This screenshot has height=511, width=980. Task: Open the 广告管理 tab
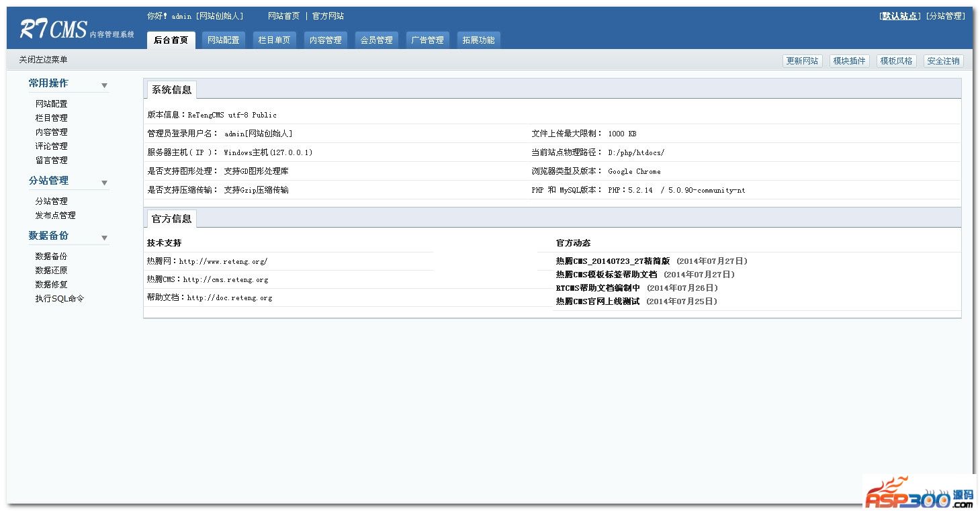(428, 40)
